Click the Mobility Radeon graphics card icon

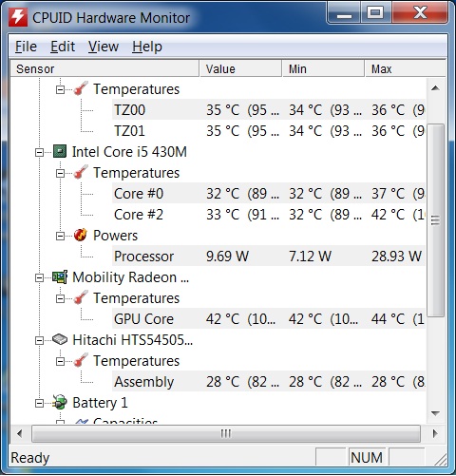point(60,276)
